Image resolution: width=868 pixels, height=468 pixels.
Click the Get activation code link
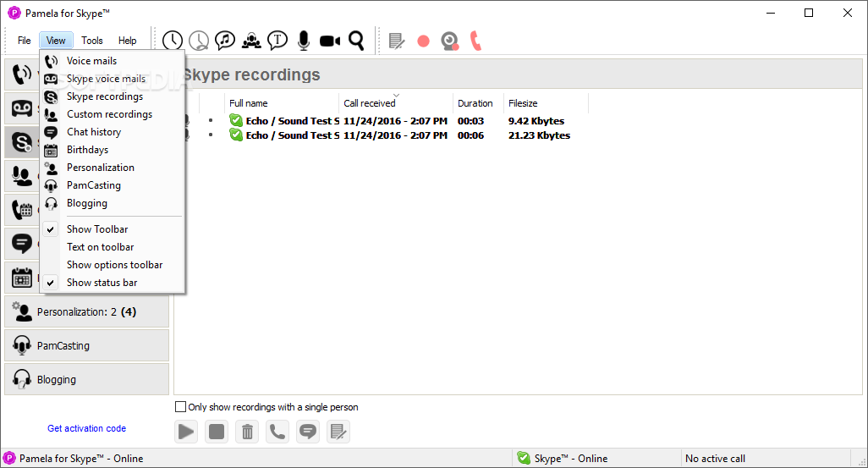click(x=86, y=428)
